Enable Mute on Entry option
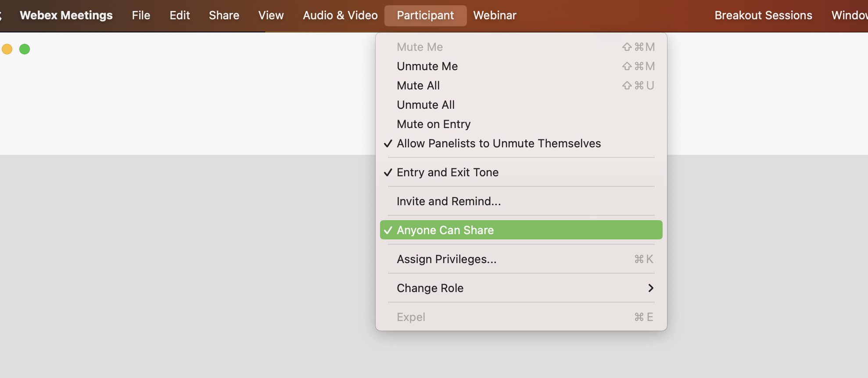Viewport: 868px width, 378px height. pyautogui.click(x=521, y=124)
